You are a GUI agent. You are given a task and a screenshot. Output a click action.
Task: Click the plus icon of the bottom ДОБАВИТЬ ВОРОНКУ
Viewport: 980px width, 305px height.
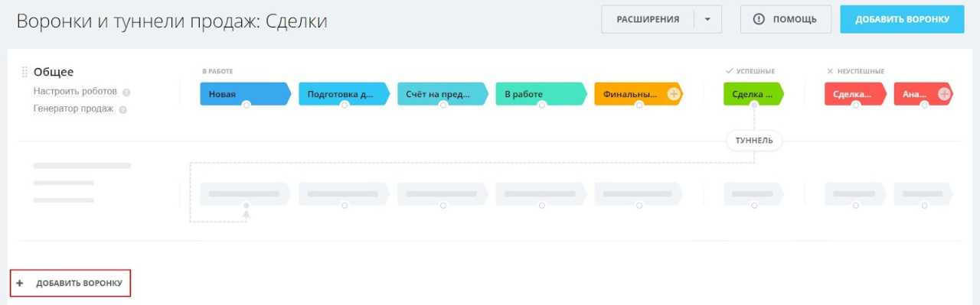click(x=20, y=283)
